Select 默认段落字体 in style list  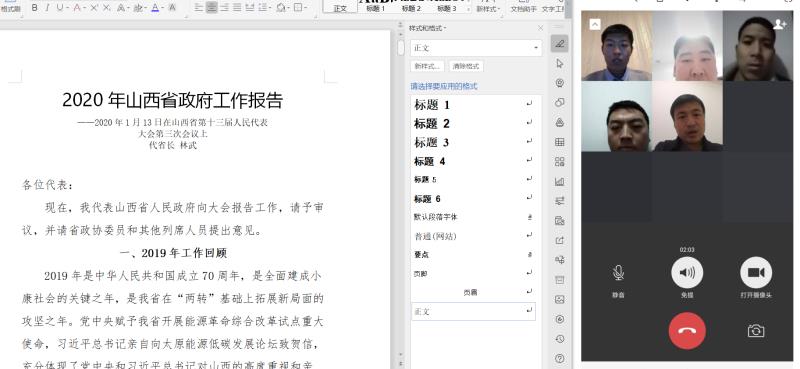tap(473, 217)
